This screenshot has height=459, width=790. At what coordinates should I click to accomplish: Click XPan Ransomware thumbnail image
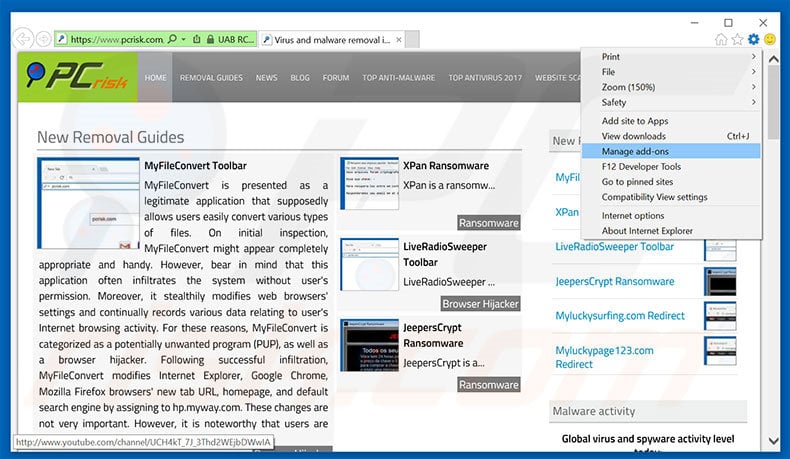(x=369, y=183)
